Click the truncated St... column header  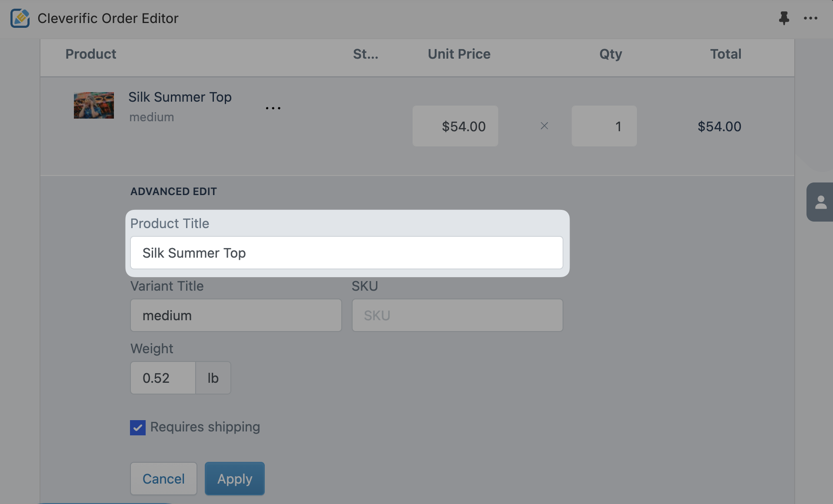pos(366,54)
